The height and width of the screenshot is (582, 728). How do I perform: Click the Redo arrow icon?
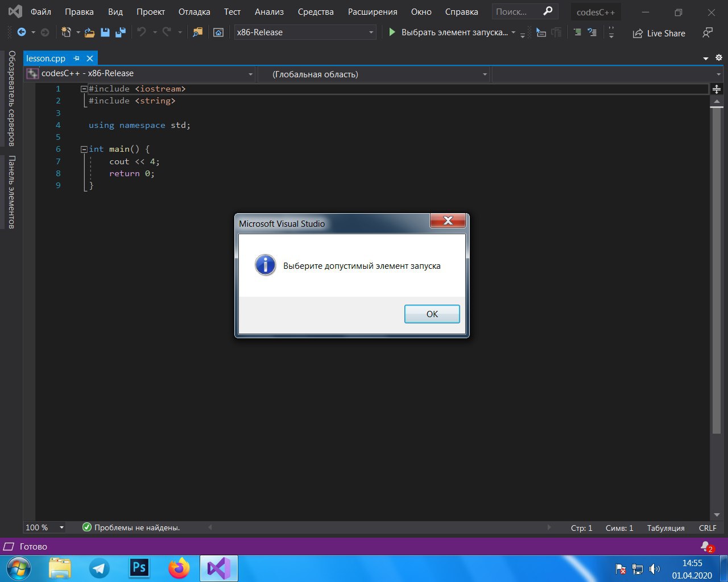(x=167, y=32)
